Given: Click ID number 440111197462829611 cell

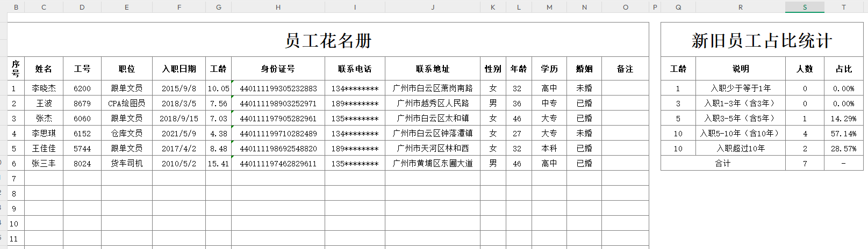Looking at the screenshot, I should (x=278, y=163).
